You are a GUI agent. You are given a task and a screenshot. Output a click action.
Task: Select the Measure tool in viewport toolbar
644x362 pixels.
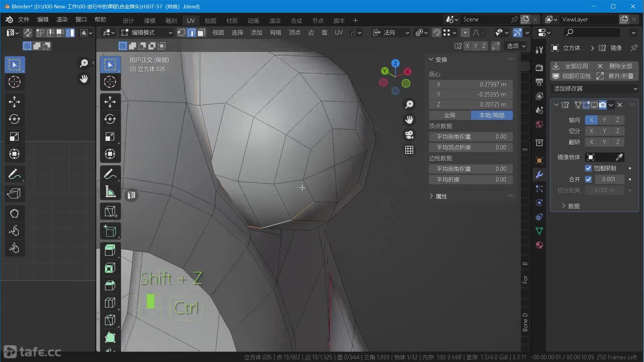coord(110,192)
